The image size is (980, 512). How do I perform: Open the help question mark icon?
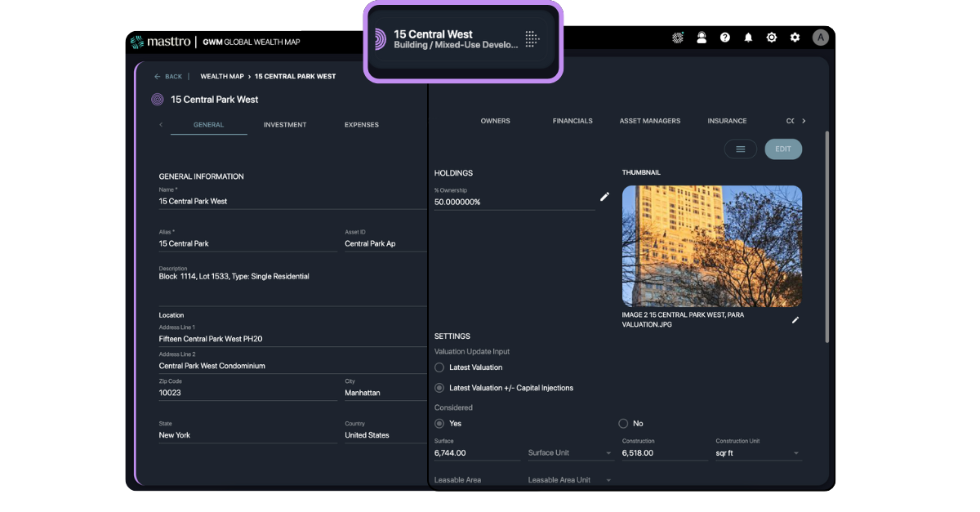pos(724,38)
